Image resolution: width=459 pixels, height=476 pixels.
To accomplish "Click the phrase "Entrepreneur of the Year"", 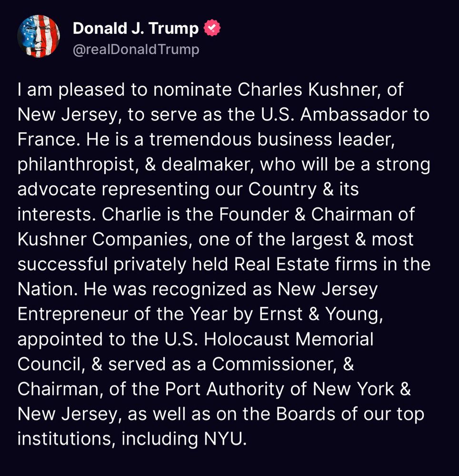I will coord(122,314).
